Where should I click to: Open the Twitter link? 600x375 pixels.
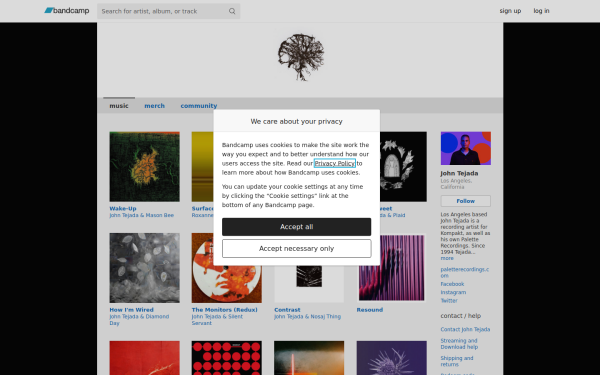449,301
